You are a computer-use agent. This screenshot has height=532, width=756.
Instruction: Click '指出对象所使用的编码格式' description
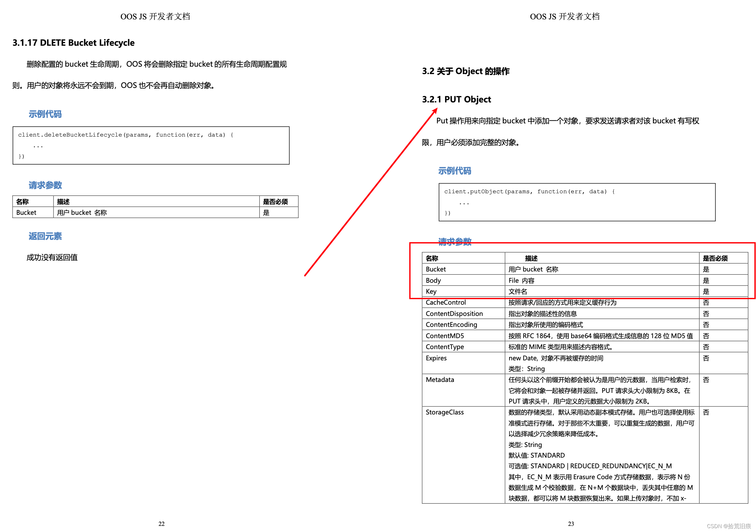tap(546, 324)
